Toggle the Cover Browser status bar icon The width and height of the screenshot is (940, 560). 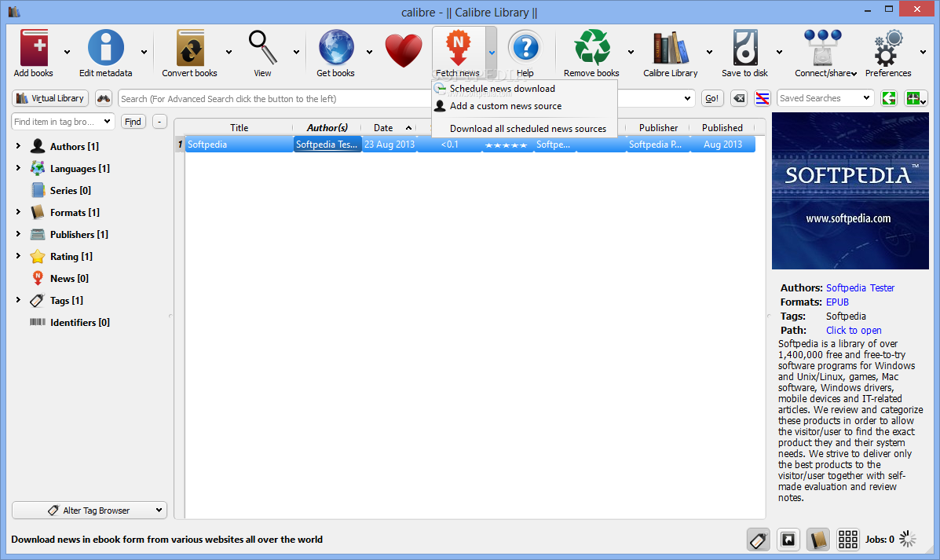788,540
